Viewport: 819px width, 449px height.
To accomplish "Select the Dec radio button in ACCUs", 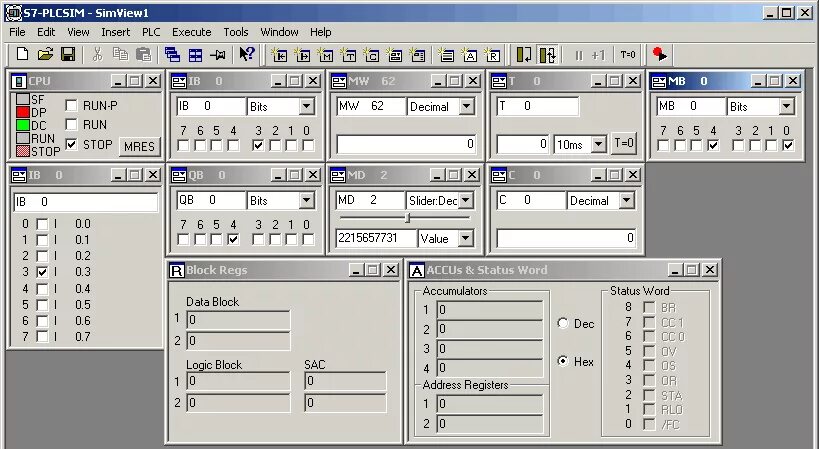I will click(x=563, y=323).
